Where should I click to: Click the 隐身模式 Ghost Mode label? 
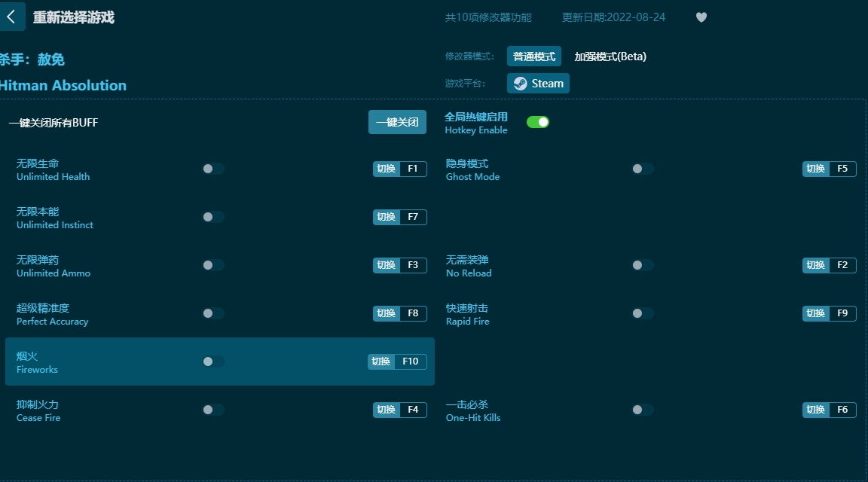click(472, 170)
